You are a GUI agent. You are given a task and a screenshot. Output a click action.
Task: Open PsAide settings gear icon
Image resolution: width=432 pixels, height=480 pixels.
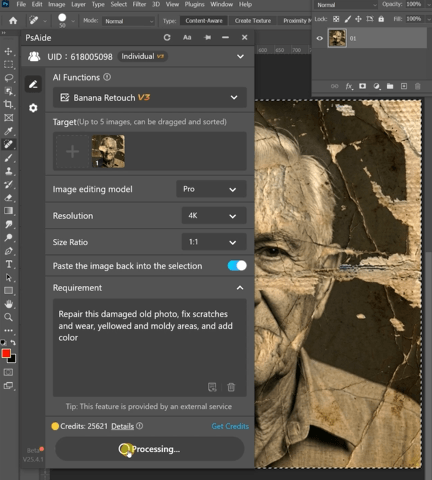coord(33,108)
